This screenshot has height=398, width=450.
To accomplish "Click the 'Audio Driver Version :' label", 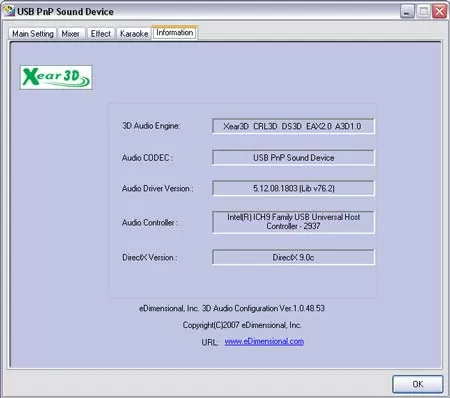I will point(157,188).
